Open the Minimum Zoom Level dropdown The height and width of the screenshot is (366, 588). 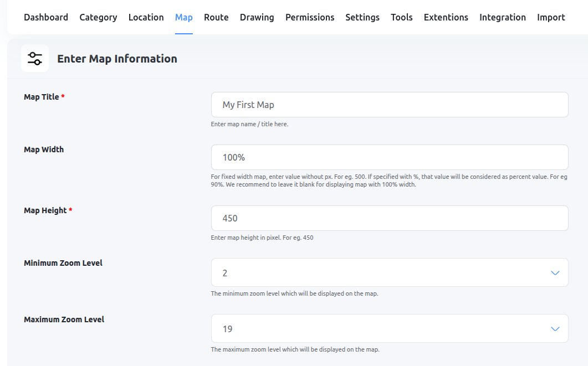click(390, 272)
